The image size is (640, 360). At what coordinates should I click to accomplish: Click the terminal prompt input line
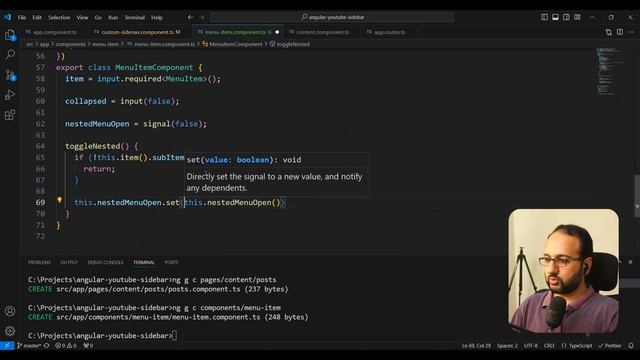click(x=102, y=336)
